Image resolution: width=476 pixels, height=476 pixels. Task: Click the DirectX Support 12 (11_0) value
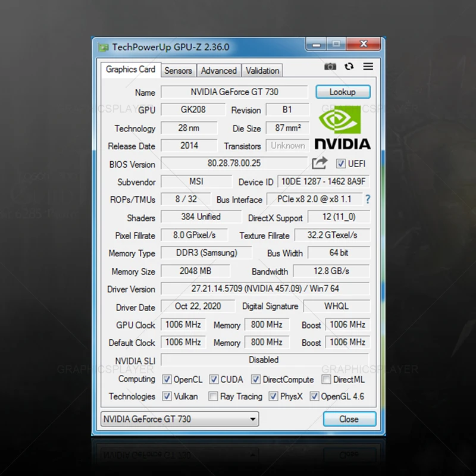click(339, 217)
